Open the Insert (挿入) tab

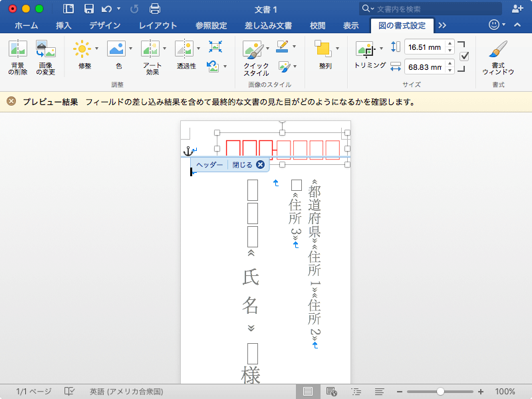point(63,25)
